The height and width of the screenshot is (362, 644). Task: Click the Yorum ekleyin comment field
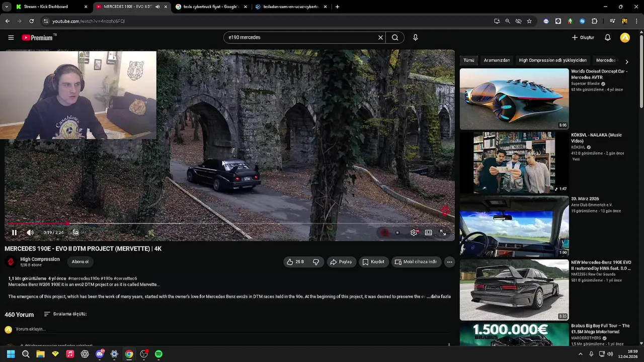pos(31,329)
